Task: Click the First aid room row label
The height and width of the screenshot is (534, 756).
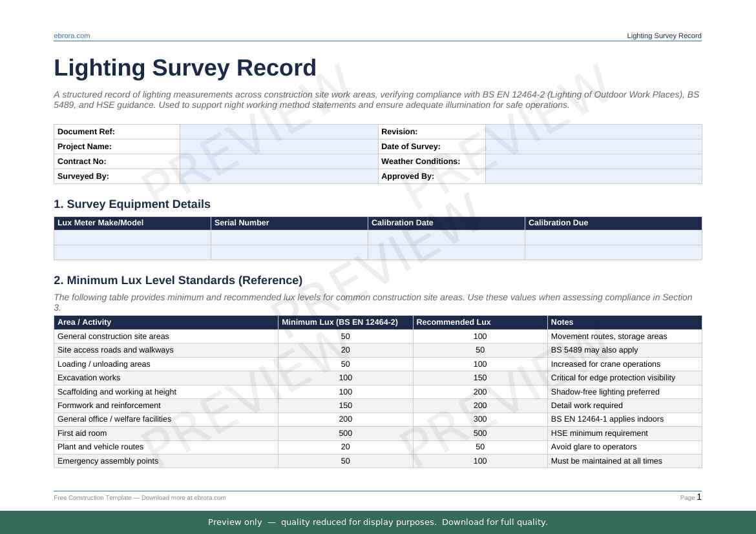Action: (x=82, y=433)
